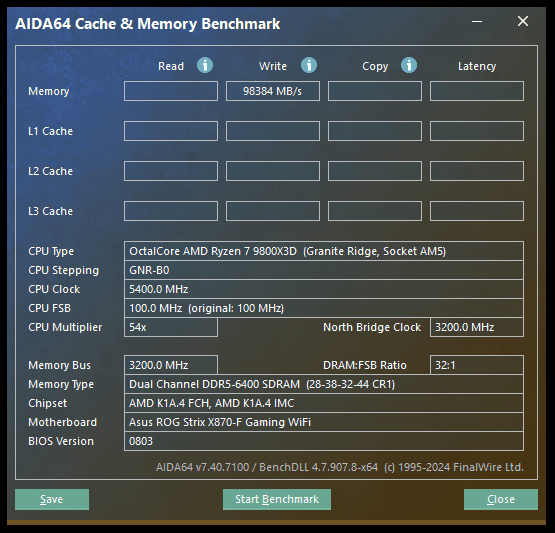Viewport: 555px width, 533px height.
Task: Click the North Bridge Clock value 3200.0 MHz
Action: click(x=477, y=327)
